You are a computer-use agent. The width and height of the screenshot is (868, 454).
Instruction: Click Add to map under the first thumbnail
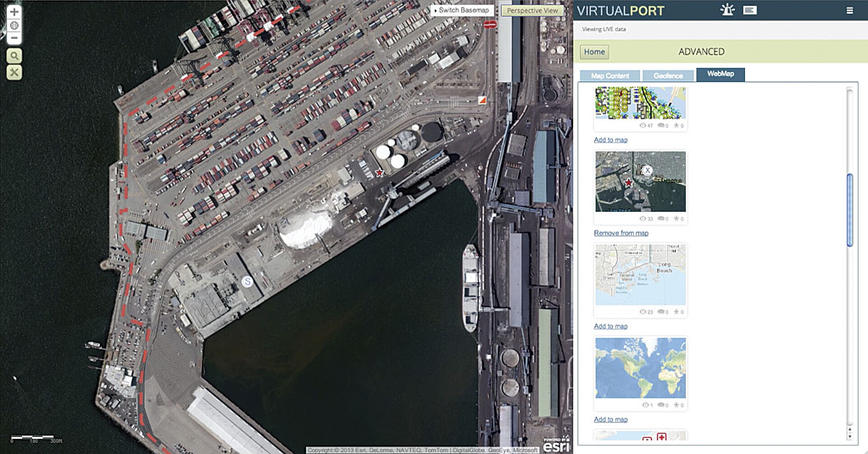point(610,140)
